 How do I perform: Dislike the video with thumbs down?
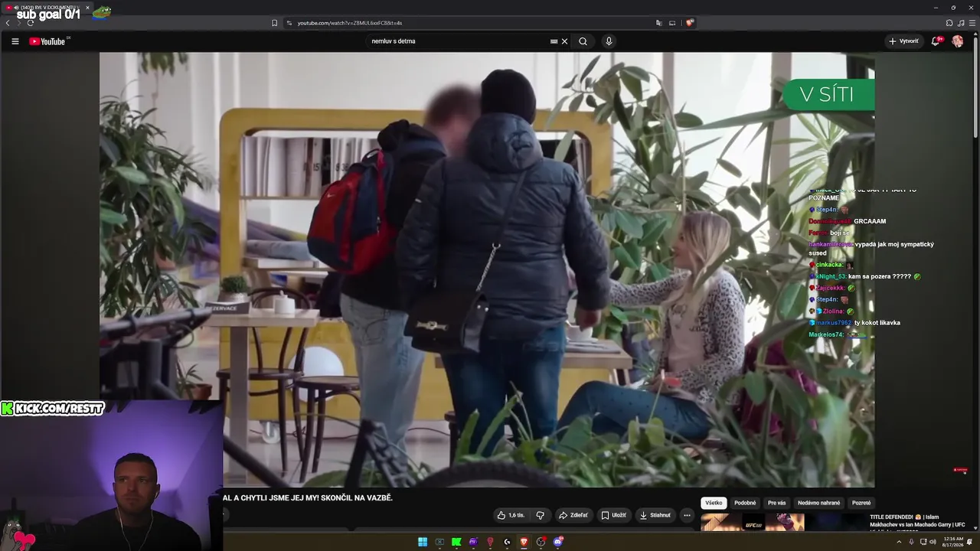point(540,515)
